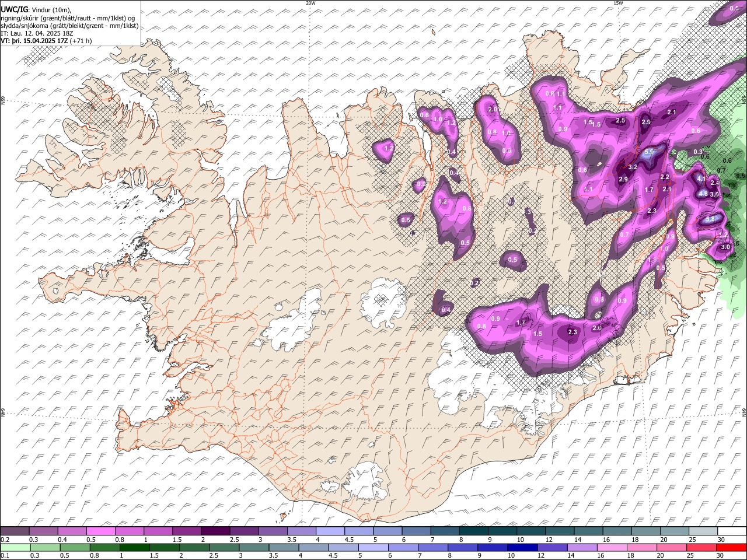The image size is (747, 560).
Task: Pick the light lavender top-row swatch at 4
Action: coord(330,531)
